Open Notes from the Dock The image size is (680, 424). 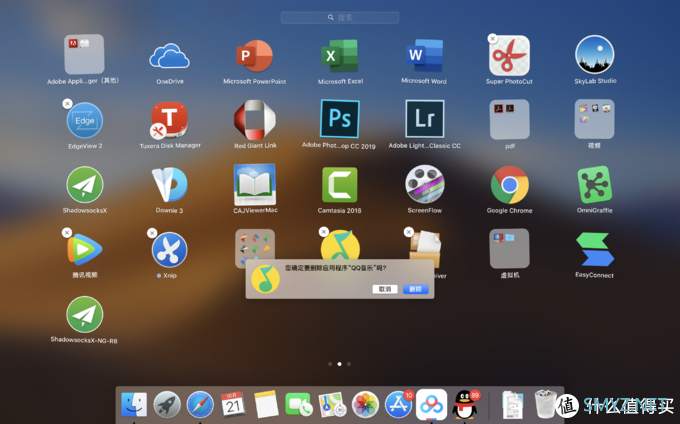(266, 404)
